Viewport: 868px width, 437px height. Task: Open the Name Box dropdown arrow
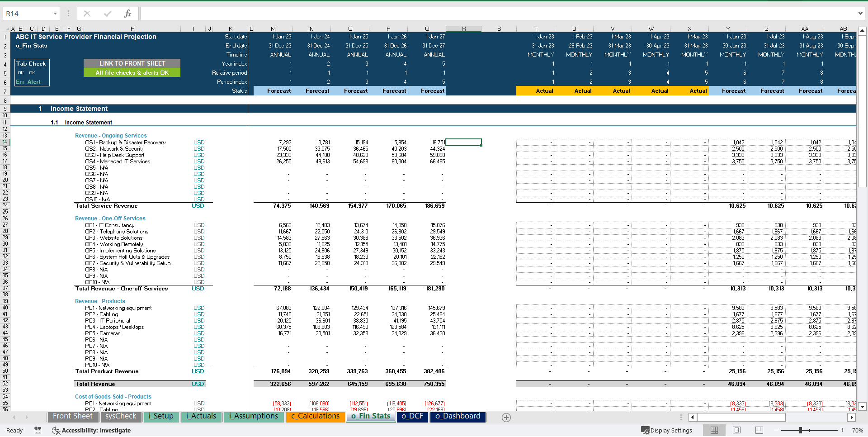point(55,14)
